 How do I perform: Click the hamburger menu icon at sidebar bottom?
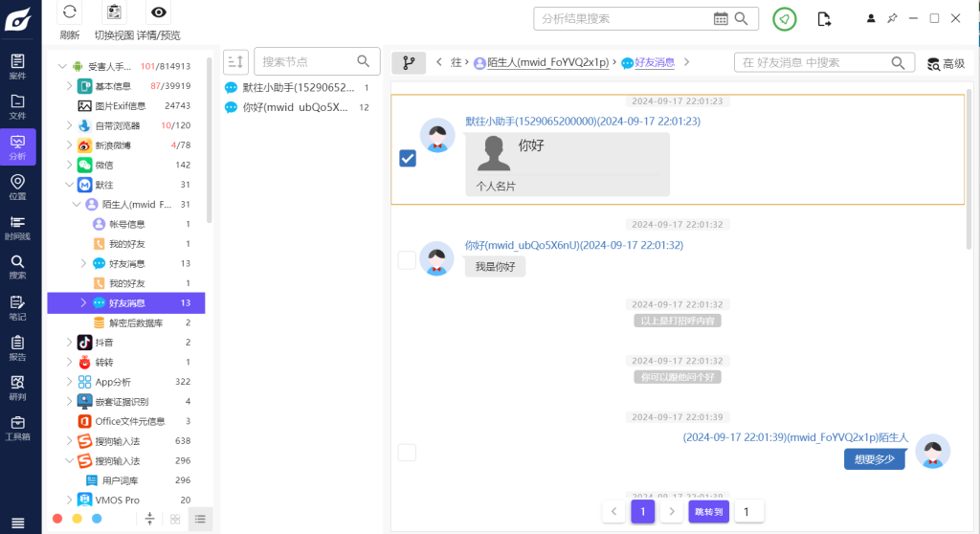click(x=17, y=523)
